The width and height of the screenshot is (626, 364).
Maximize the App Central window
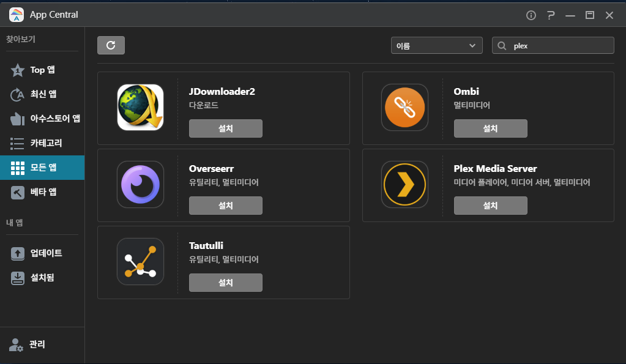(590, 15)
